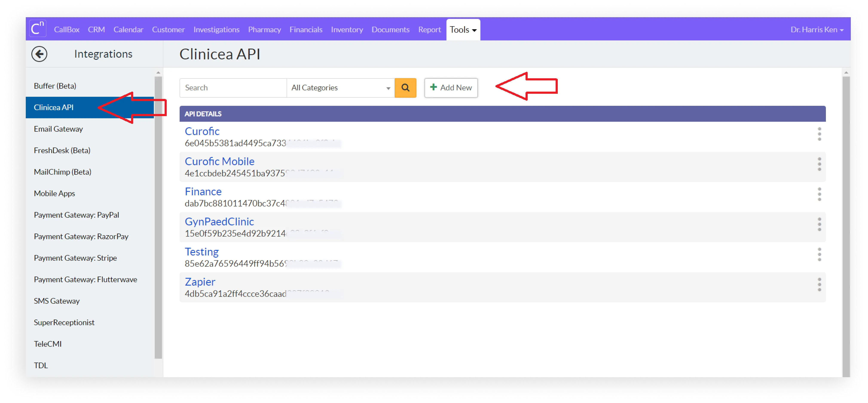The width and height of the screenshot is (868, 403).
Task: Open the Investigations menu
Action: [x=216, y=30]
